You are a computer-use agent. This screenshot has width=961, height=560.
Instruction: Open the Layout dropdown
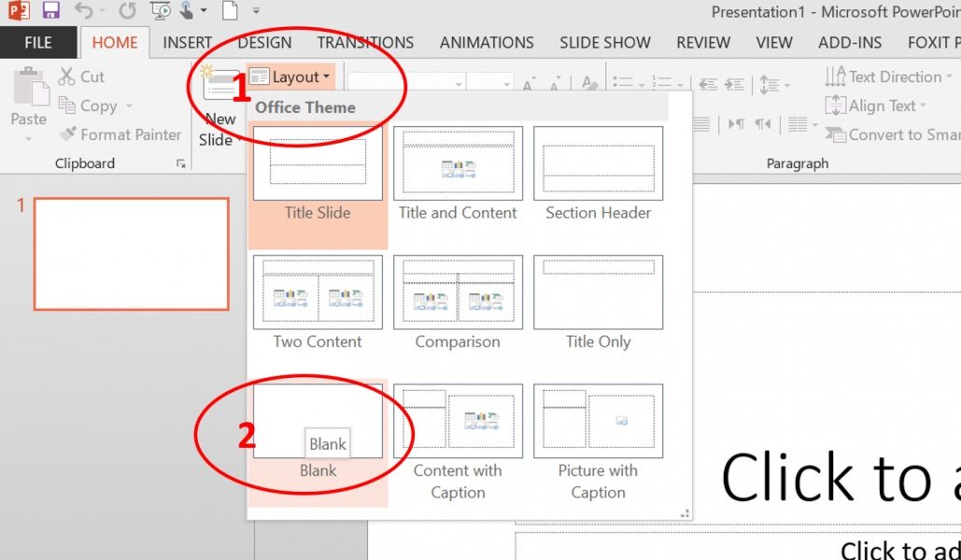[290, 77]
